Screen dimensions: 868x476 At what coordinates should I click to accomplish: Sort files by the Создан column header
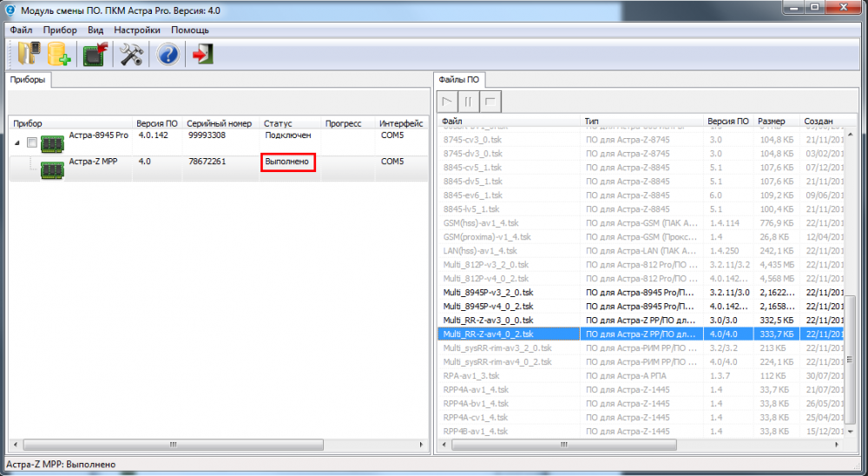point(822,121)
